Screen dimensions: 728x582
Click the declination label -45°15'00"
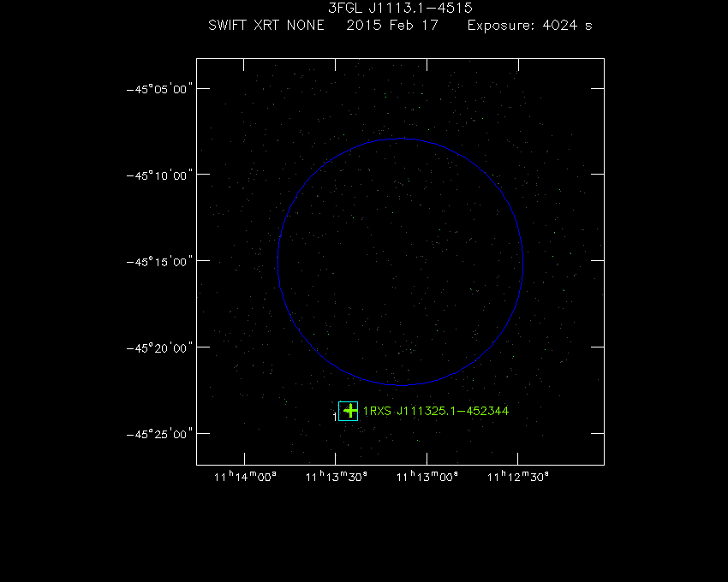coord(159,262)
